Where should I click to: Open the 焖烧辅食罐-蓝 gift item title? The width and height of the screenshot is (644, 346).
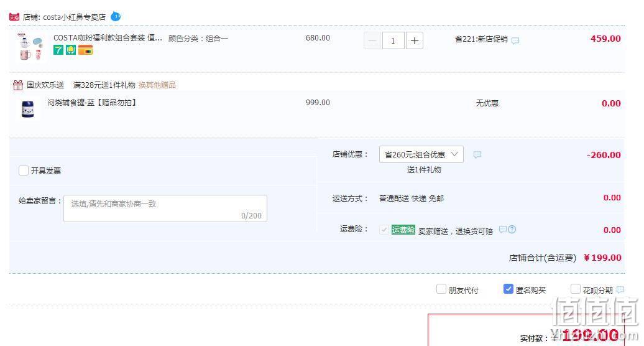point(92,103)
